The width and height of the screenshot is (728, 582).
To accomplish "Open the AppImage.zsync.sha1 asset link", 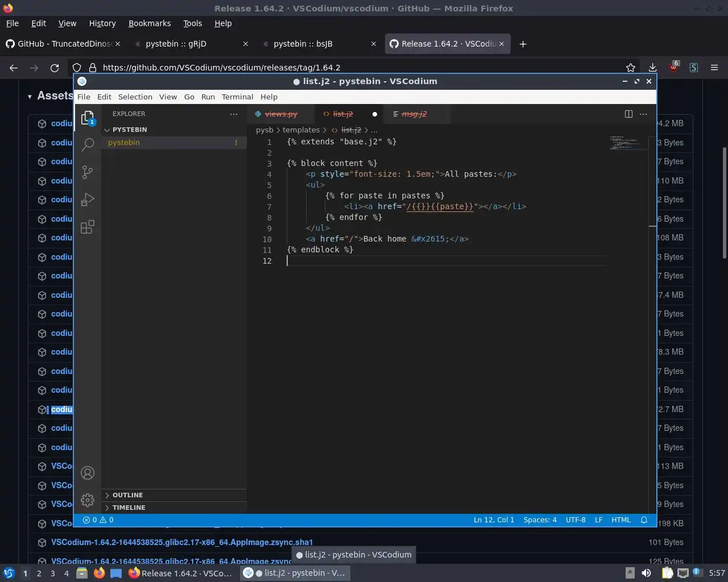I will pos(182,542).
